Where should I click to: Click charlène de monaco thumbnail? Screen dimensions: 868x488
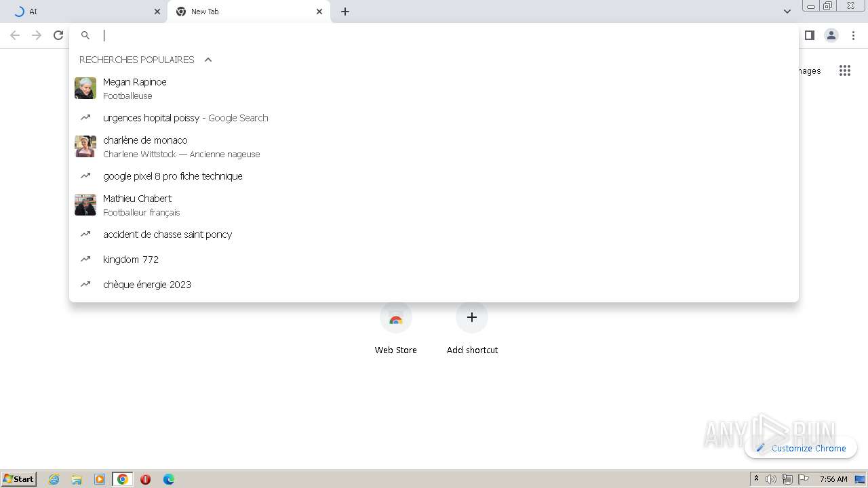[x=85, y=146]
